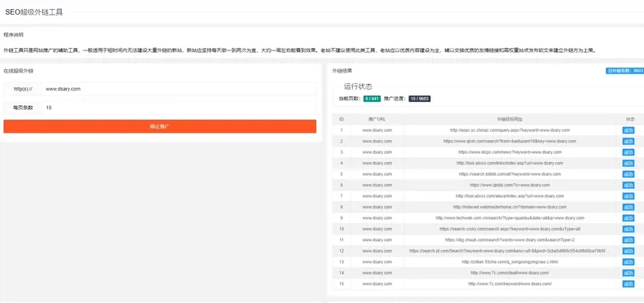Open the zidian.55cha.com link

pos(509,262)
